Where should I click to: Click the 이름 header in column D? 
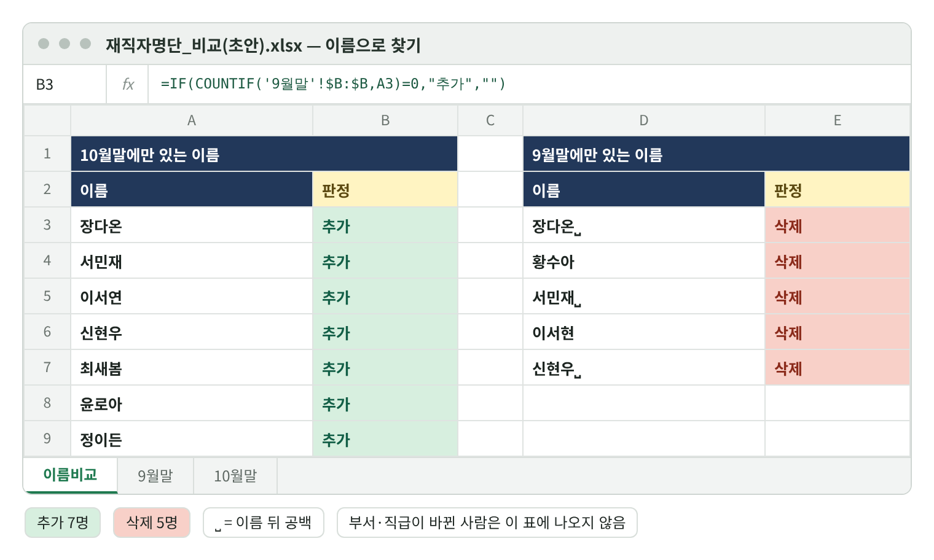pyautogui.click(x=644, y=189)
